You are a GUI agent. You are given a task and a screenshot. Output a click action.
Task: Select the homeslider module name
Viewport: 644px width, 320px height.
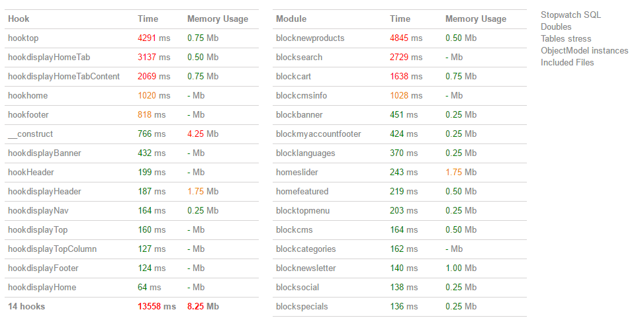click(297, 173)
